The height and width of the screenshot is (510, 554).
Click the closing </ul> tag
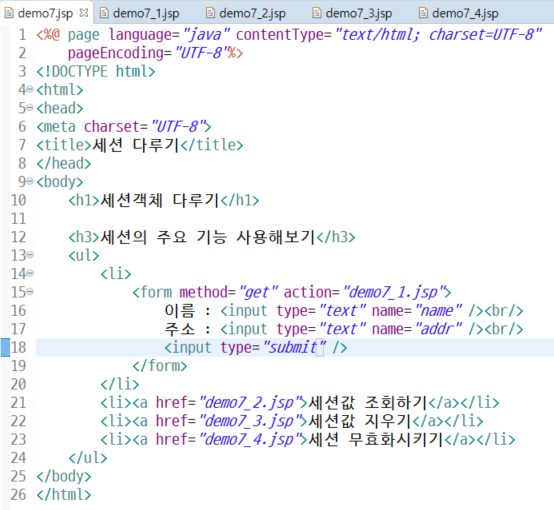88,458
